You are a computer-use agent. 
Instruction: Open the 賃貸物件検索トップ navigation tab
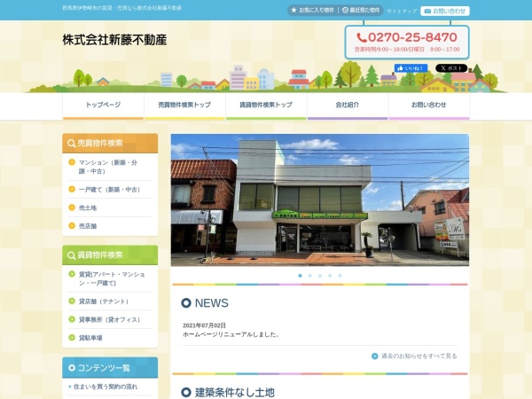pos(266,106)
